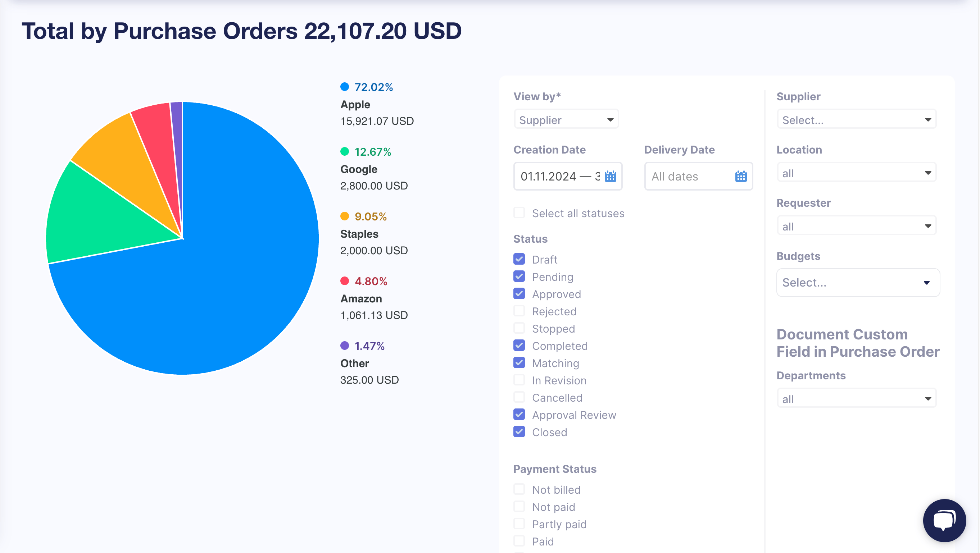The width and height of the screenshot is (980, 553).
Task: Click the green Google legend dot
Action: click(x=345, y=151)
